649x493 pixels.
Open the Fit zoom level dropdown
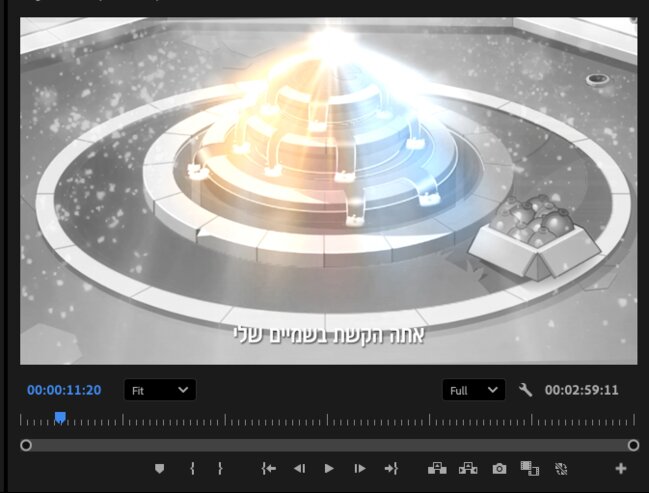coord(160,390)
